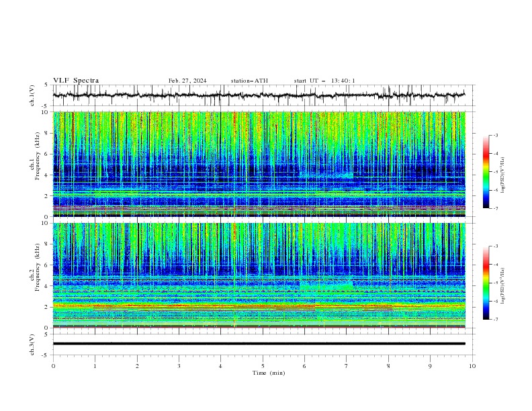Click the ch.3(V) axis label
This screenshot has width=532, height=411.
(x=32, y=345)
